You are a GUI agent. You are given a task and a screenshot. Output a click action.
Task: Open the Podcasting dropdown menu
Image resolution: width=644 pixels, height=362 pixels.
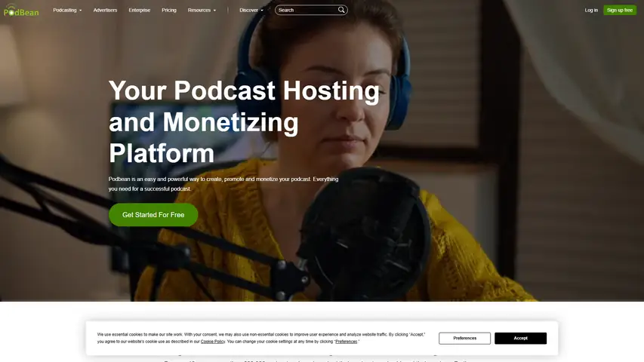coord(67,10)
